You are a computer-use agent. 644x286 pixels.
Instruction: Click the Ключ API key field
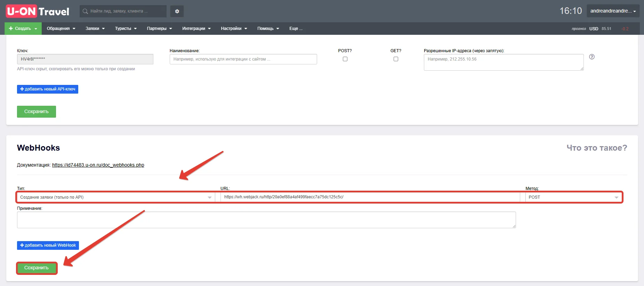[x=85, y=59]
